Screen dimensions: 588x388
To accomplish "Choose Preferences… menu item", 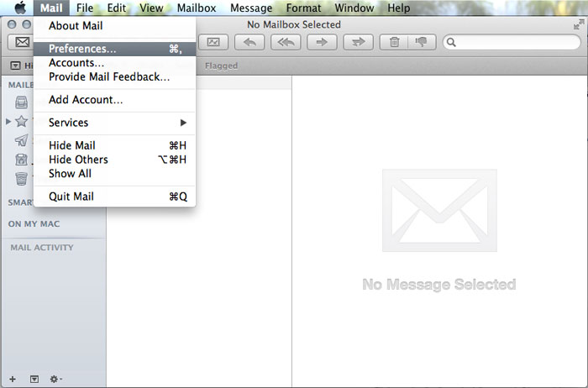I will (114, 49).
